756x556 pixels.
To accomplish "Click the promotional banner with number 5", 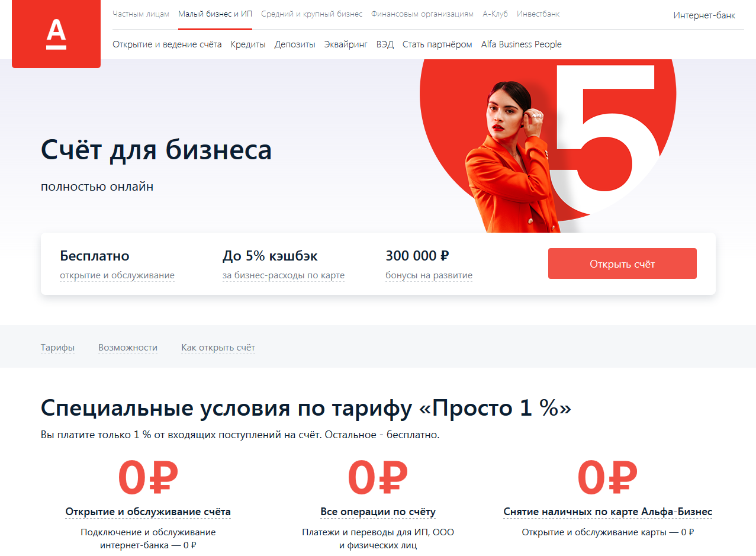I will point(548,145).
